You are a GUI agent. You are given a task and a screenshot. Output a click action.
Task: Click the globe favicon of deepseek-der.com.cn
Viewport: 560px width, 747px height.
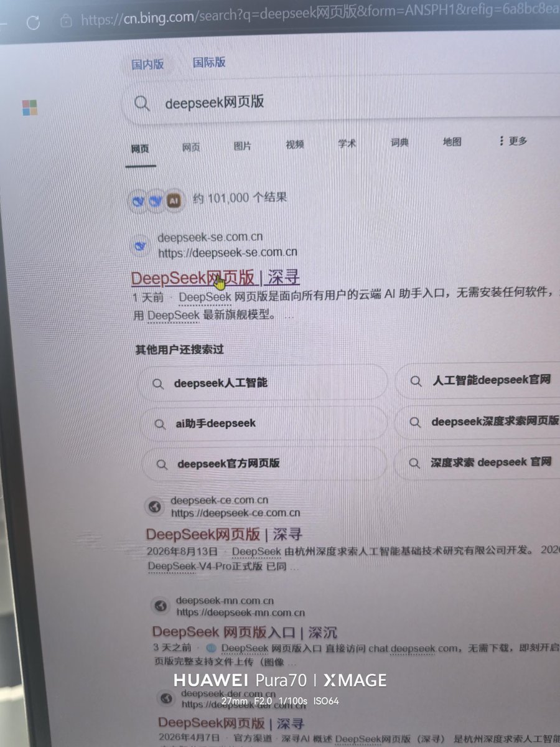pyautogui.click(x=166, y=698)
